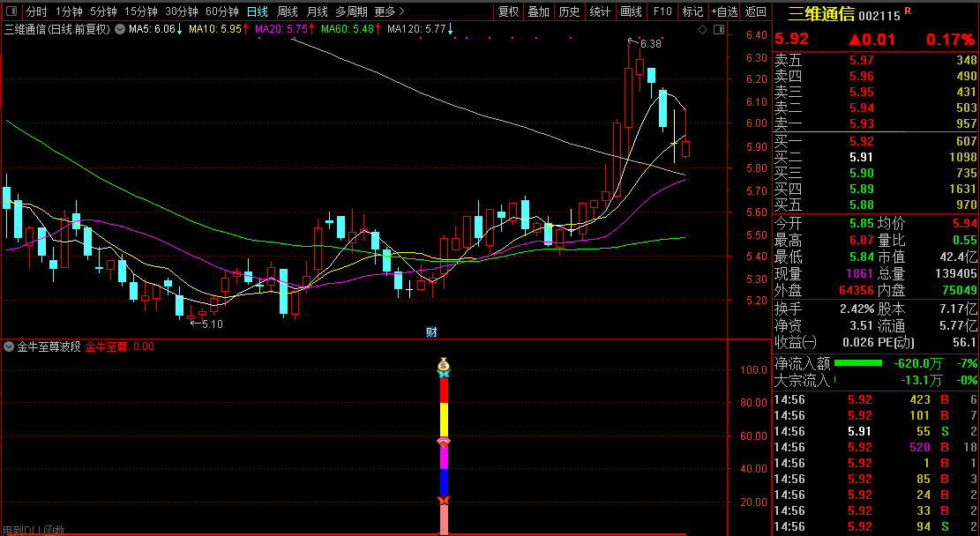Open the 金牛至尊波段 indicator dropdown arrow
This screenshot has width=980, height=536.
(10, 346)
